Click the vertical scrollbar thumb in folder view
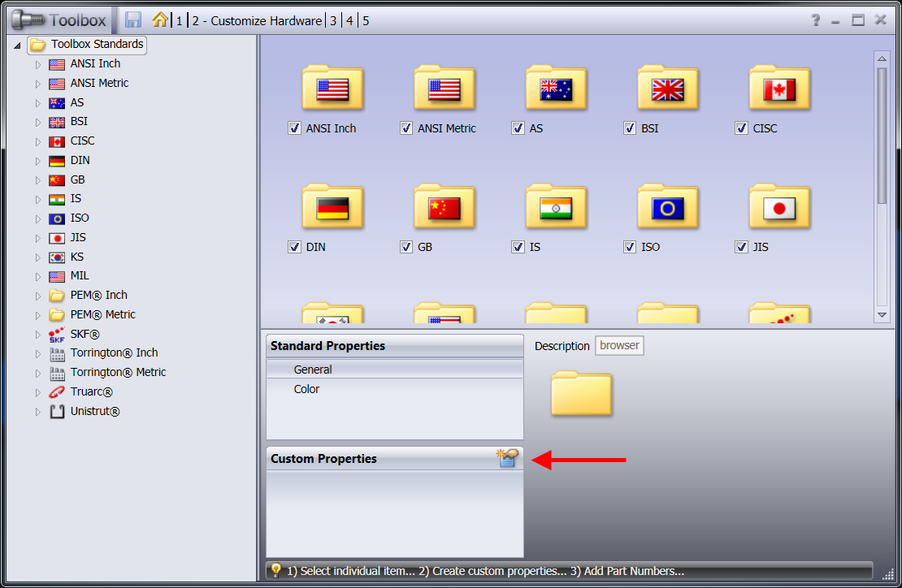Screen dimensions: 902x588 [x=882, y=135]
